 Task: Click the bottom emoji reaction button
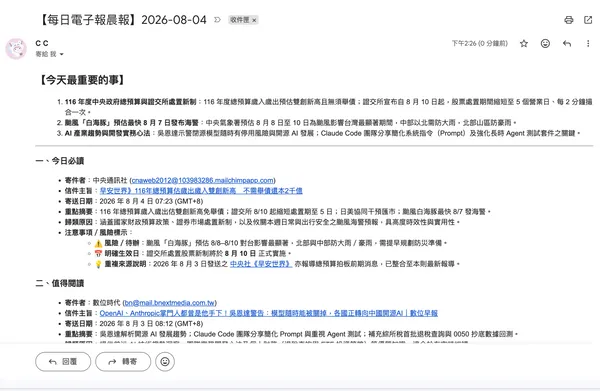point(165,362)
